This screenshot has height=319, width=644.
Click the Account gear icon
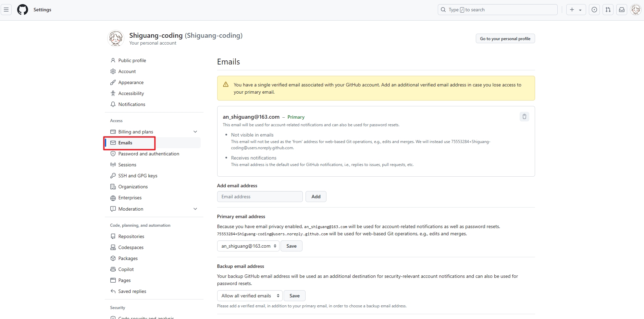click(x=113, y=71)
